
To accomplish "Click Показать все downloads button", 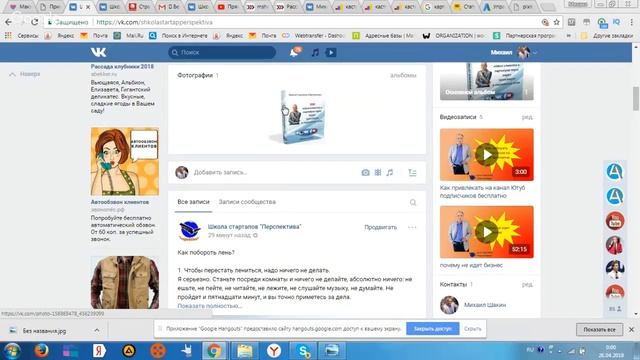I will (600, 329).
